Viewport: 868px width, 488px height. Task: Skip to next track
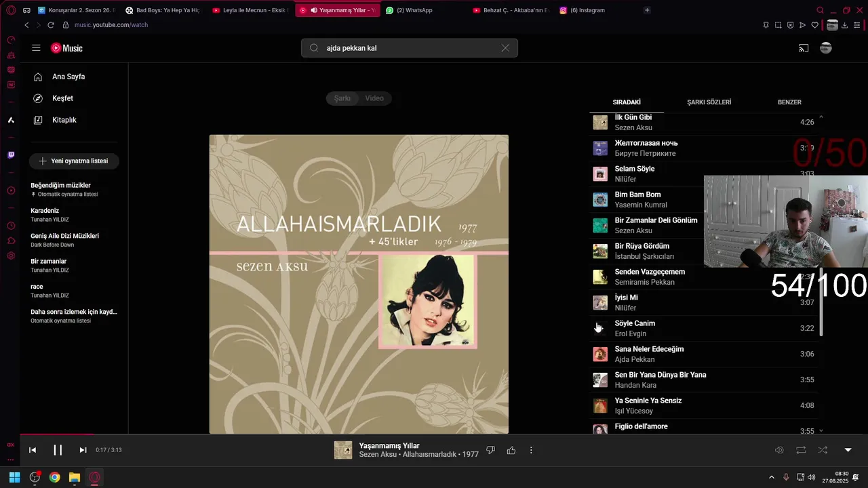[x=83, y=450]
